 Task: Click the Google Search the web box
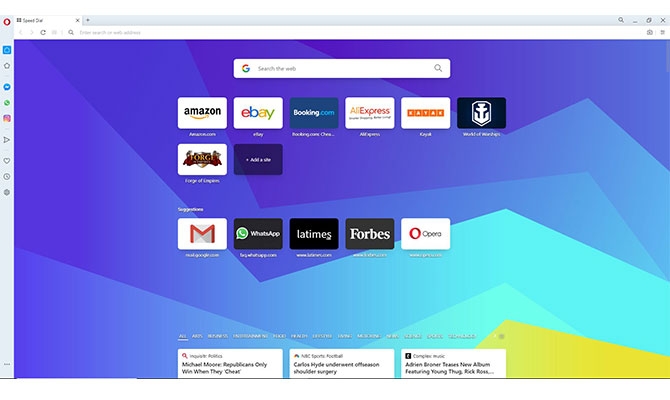pyautogui.click(x=342, y=68)
